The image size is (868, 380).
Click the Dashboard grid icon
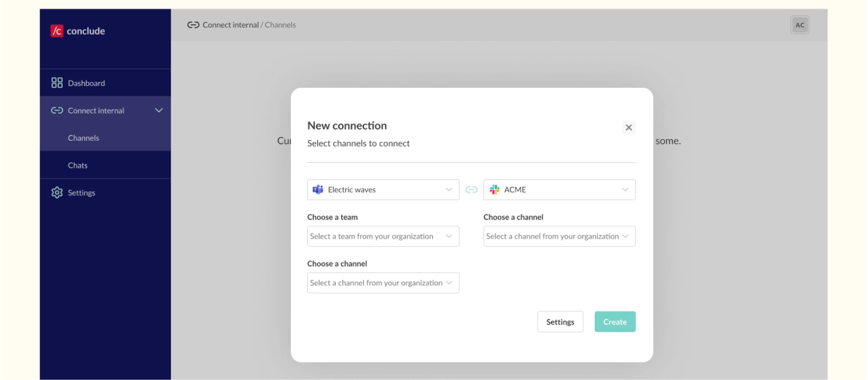[57, 83]
